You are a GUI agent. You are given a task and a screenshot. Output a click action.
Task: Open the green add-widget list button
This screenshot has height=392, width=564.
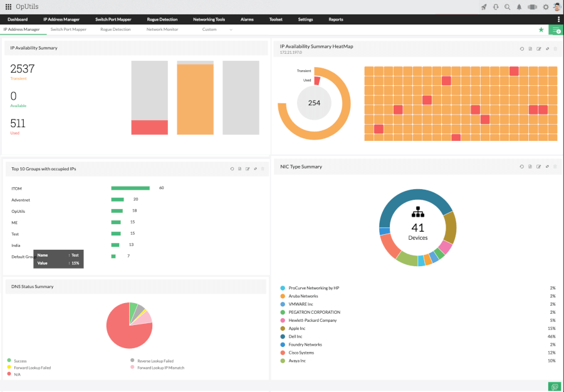click(x=555, y=30)
